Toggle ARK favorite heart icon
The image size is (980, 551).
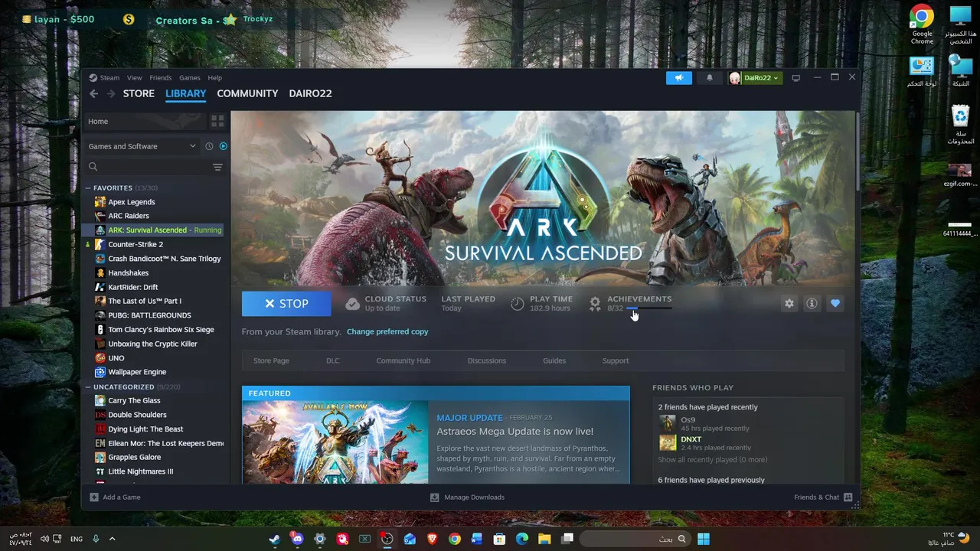pos(835,304)
